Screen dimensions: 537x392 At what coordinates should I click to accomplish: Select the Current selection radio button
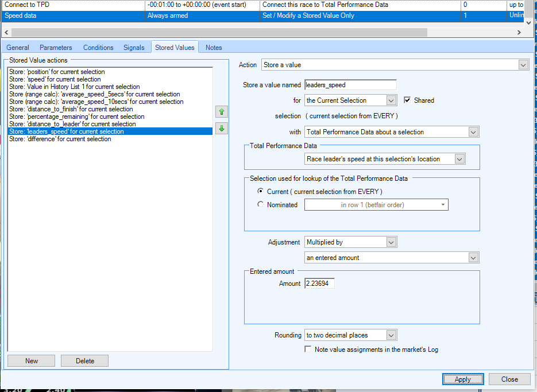pos(261,191)
